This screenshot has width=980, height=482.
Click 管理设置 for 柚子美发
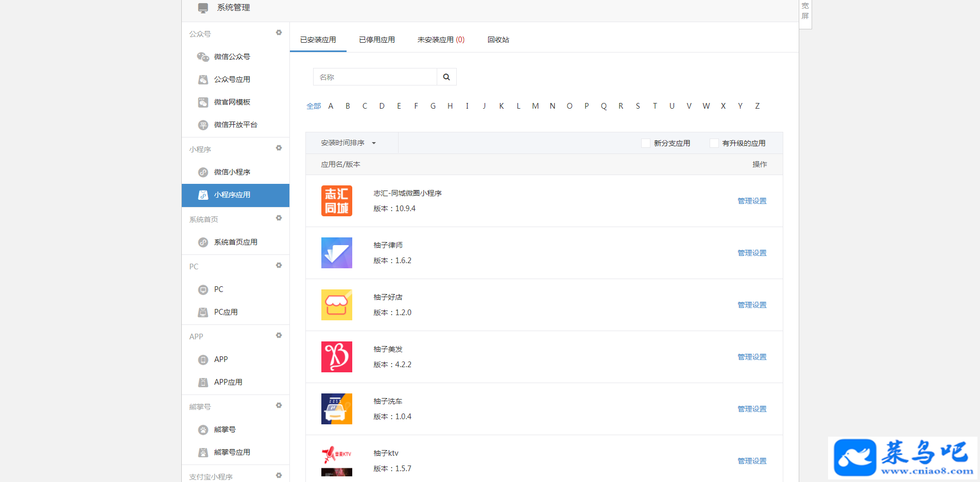click(x=752, y=357)
